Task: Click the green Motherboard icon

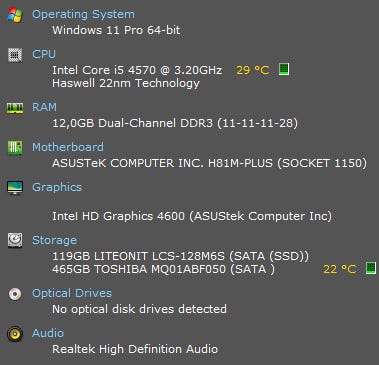Action: [15, 148]
